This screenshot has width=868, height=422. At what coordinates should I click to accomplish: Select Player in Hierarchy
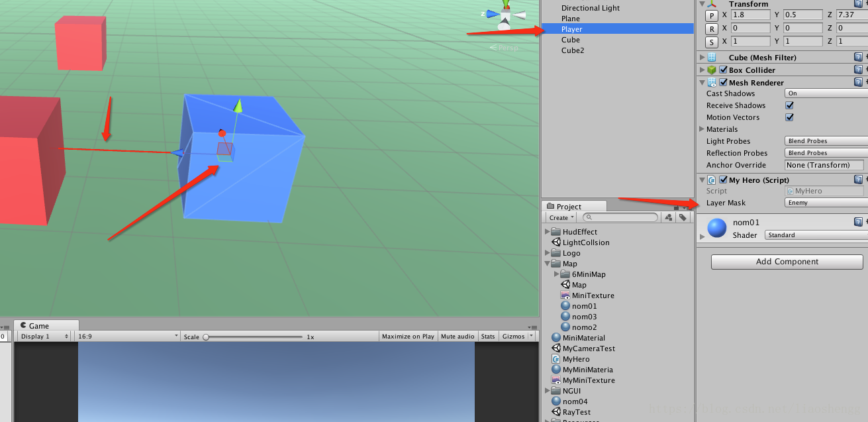(617, 29)
